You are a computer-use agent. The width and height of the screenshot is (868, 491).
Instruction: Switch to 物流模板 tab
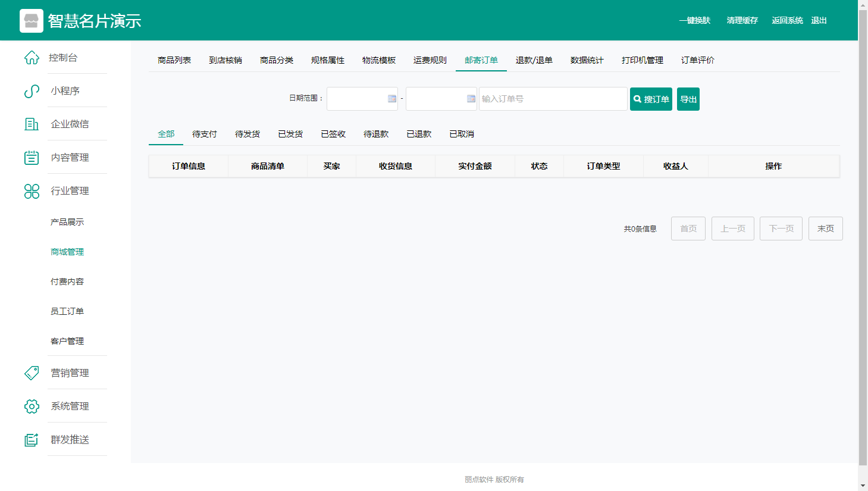coord(379,60)
